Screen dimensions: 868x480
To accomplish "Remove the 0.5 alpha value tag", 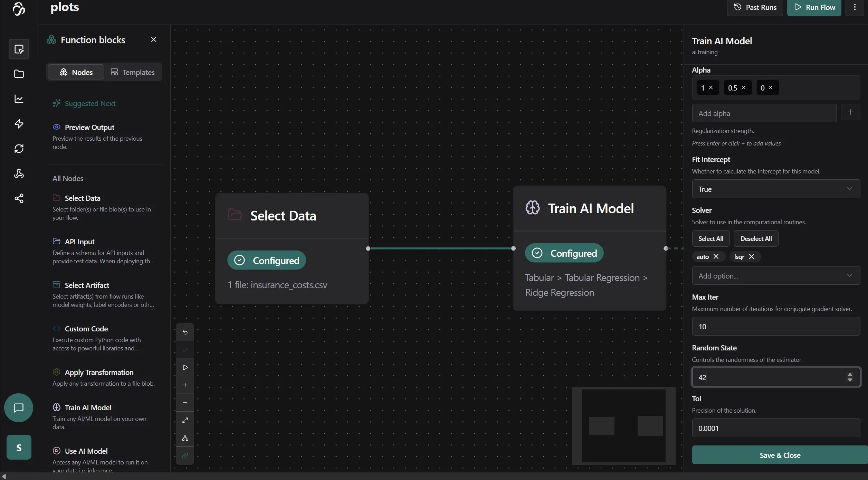I will tap(744, 88).
